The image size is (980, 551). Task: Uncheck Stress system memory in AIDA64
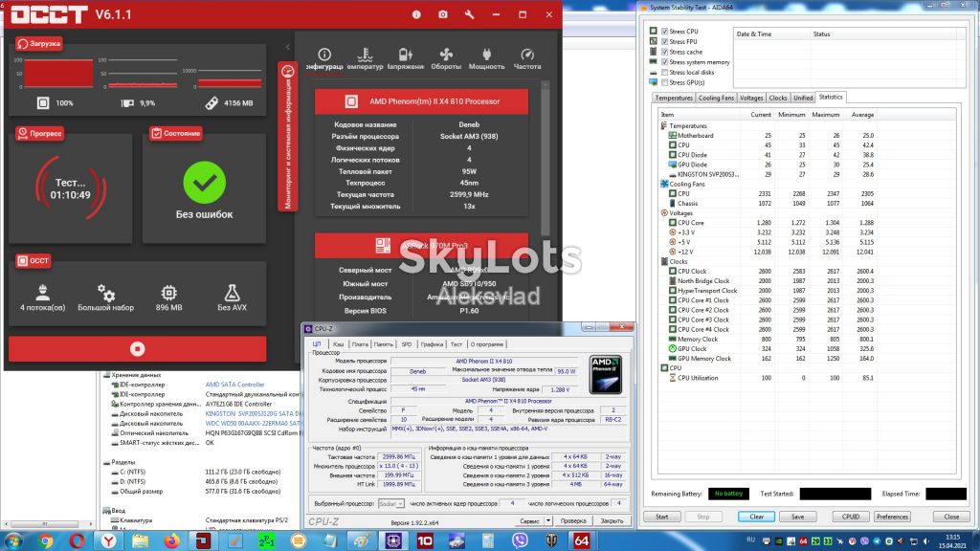pyautogui.click(x=665, y=62)
